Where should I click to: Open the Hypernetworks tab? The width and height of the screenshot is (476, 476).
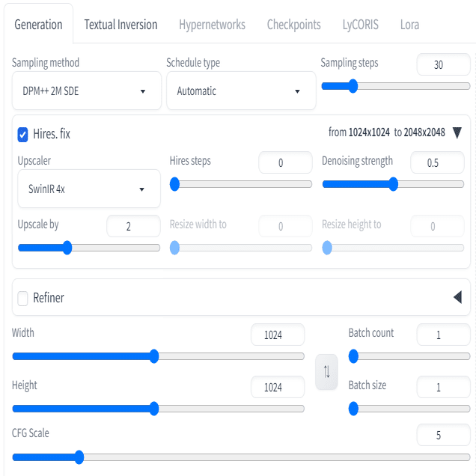coord(212,25)
